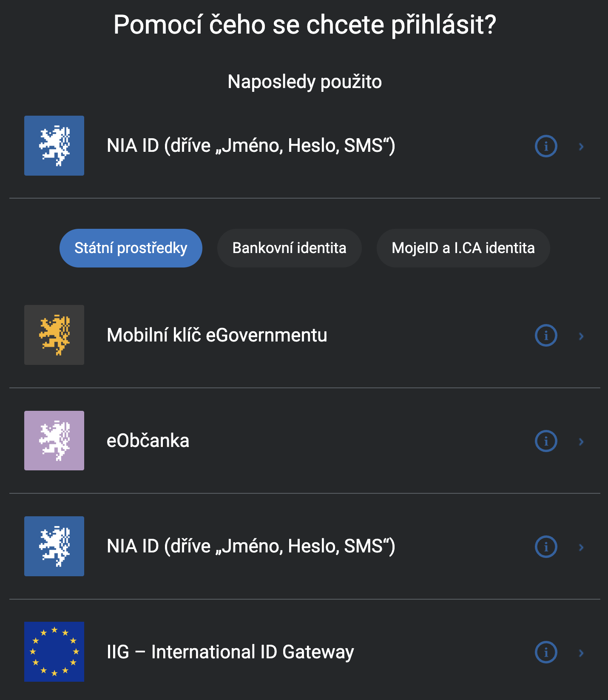Open IIG International ID Gateway chevron arrow

(581, 653)
